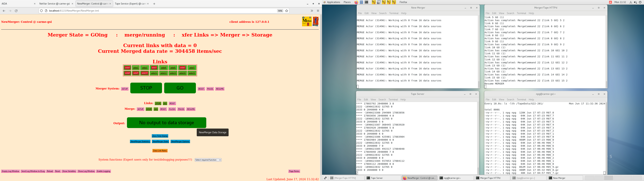This screenshot has height=181, width=644.
Task: Click the bookmark star icon
Action: (286, 11)
